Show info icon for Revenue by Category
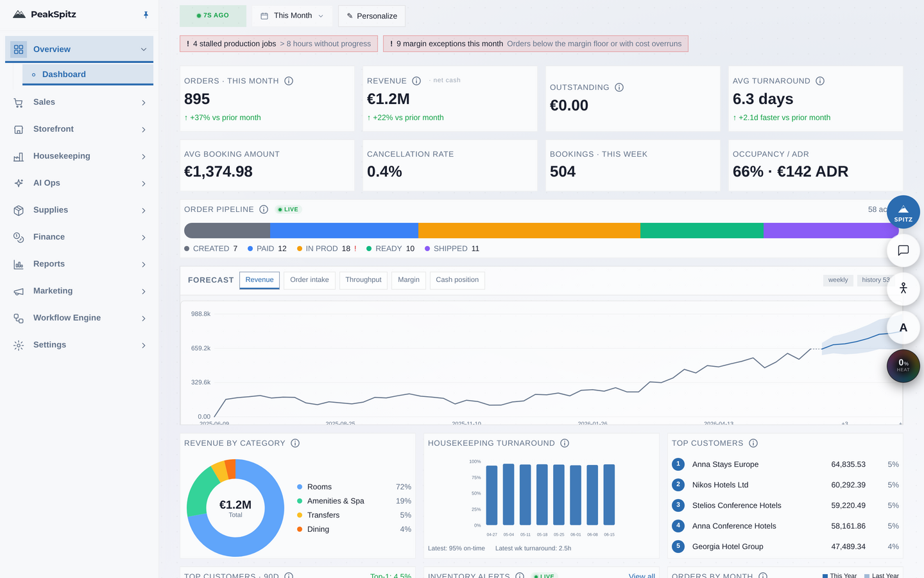Image resolution: width=924 pixels, height=578 pixels. (x=295, y=443)
